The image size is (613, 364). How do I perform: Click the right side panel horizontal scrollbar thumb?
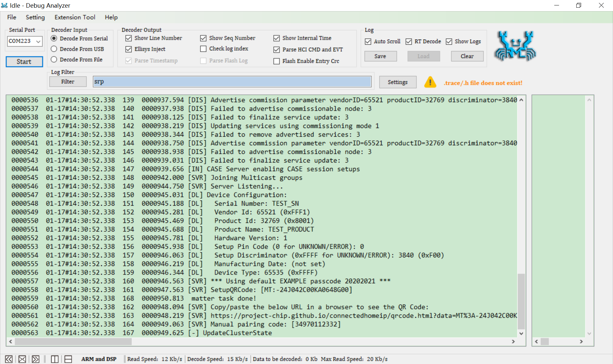[x=545, y=342]
